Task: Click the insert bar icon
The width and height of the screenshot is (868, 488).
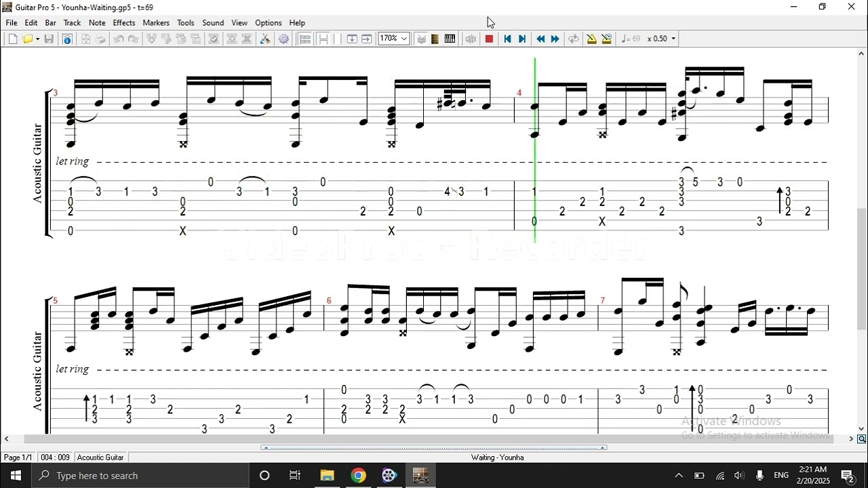Action: (232, 39)
